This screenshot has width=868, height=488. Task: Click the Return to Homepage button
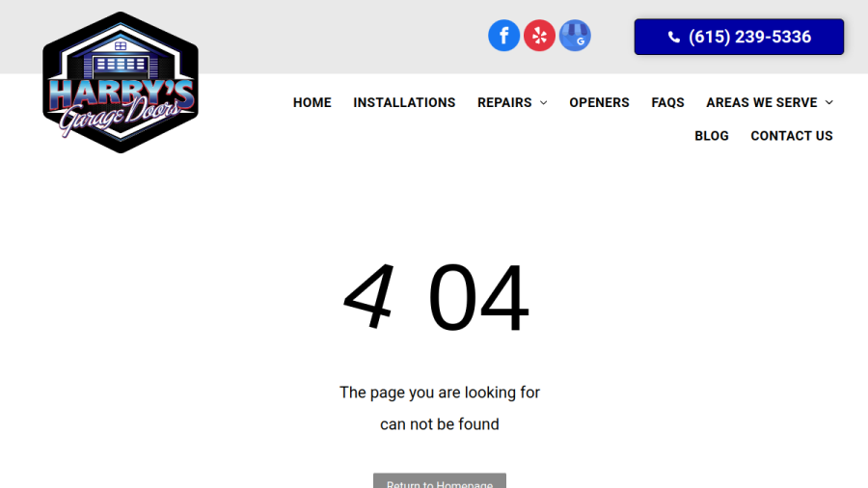440,481
